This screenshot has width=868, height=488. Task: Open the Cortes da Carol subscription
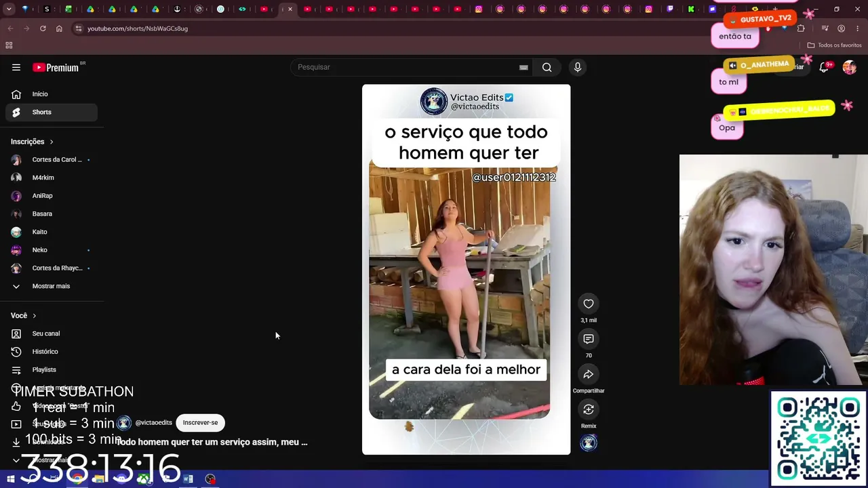[x=52, y=159]
